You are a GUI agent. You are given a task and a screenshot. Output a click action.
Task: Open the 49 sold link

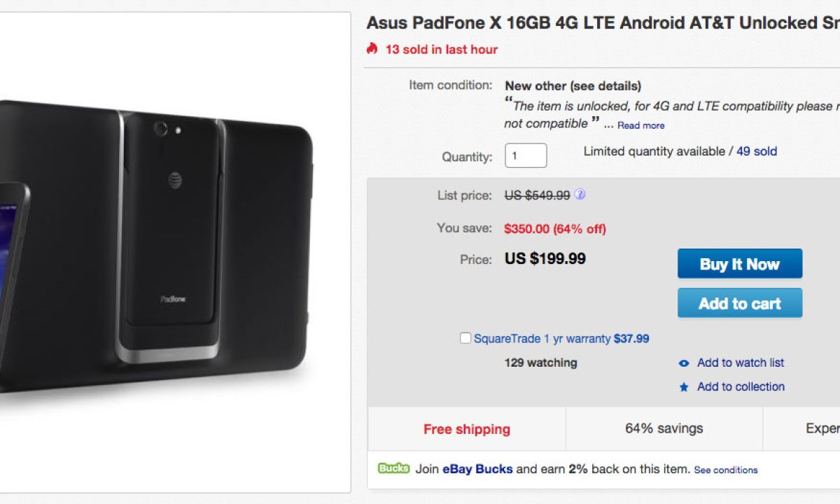coord(756,151)
